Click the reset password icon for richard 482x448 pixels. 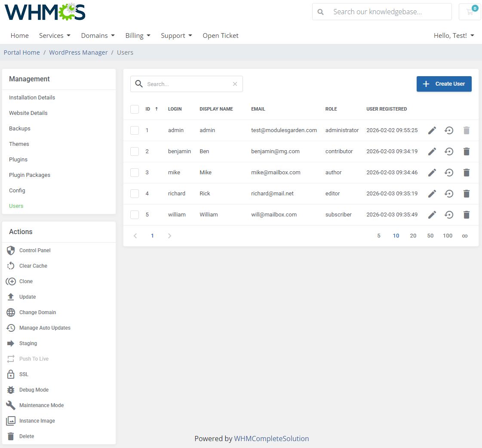click(449, 193)
